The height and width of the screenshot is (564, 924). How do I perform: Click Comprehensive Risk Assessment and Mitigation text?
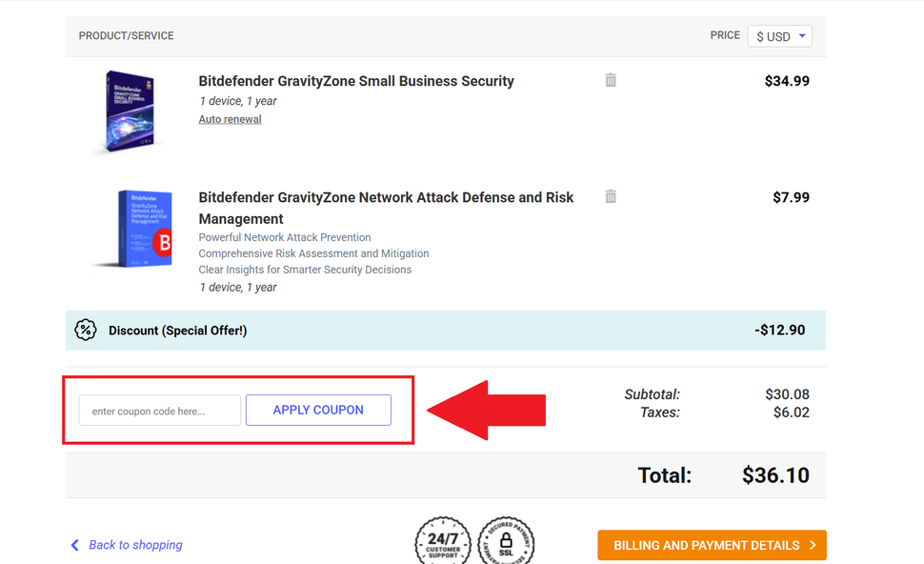[x=313, y=252]
